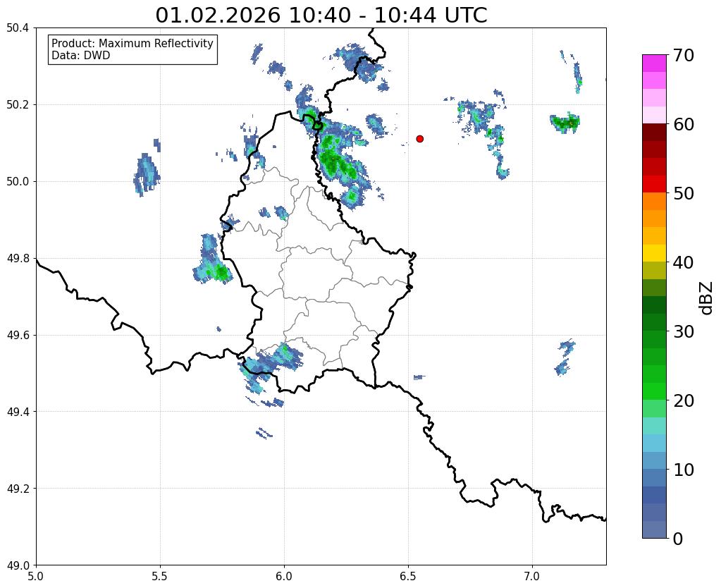Click the title "01.02.2026 10:40 - 10:44 UTC"

pyautogui.click(x=321, y=16)
